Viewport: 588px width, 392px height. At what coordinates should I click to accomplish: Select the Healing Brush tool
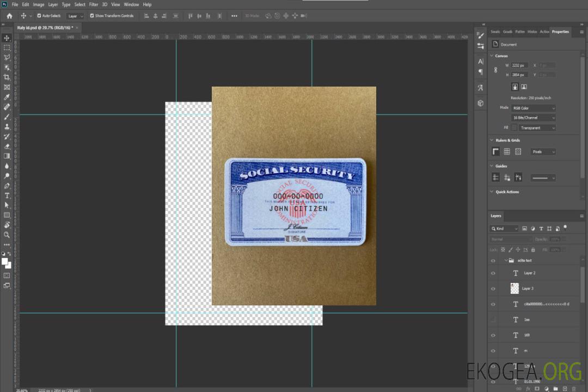click(7, 107)
